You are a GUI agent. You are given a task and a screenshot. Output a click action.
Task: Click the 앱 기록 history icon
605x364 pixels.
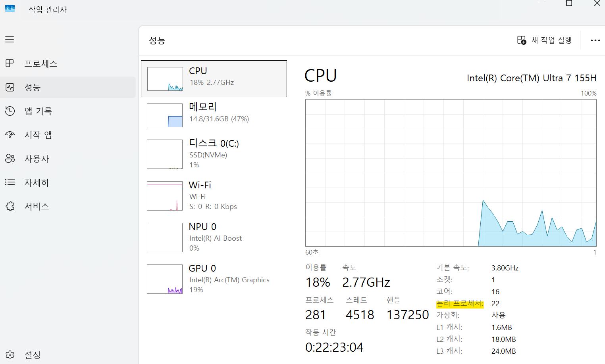(x=10, y=111)
